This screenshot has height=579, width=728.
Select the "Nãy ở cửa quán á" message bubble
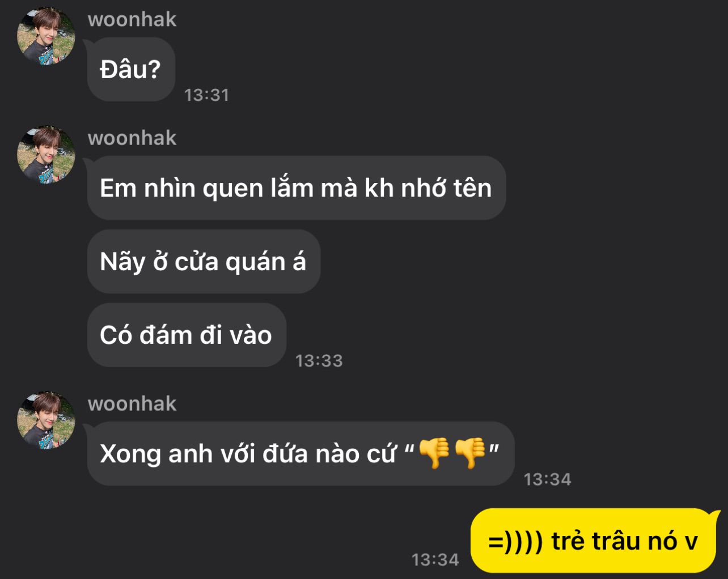[x=204, y=262]
